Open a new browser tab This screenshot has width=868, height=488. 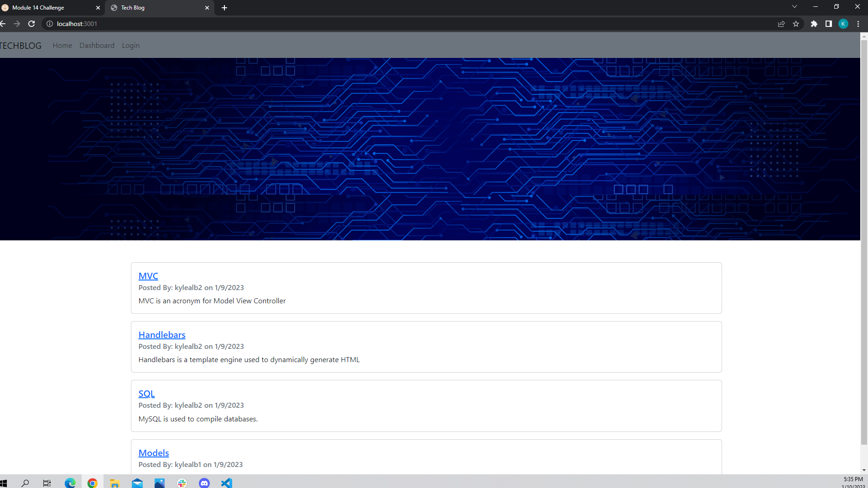point(224,8)
